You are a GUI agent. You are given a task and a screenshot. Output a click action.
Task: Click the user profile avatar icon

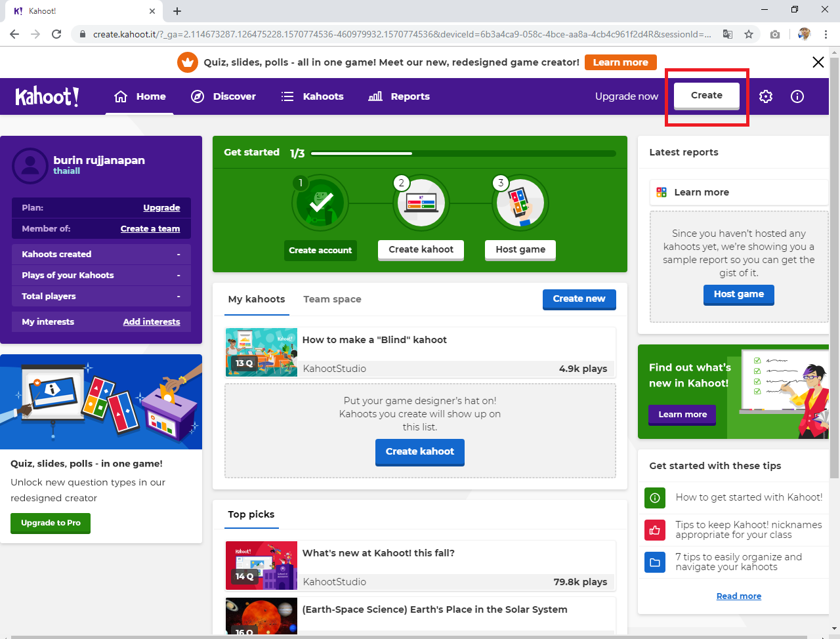[x=30, y=165]
